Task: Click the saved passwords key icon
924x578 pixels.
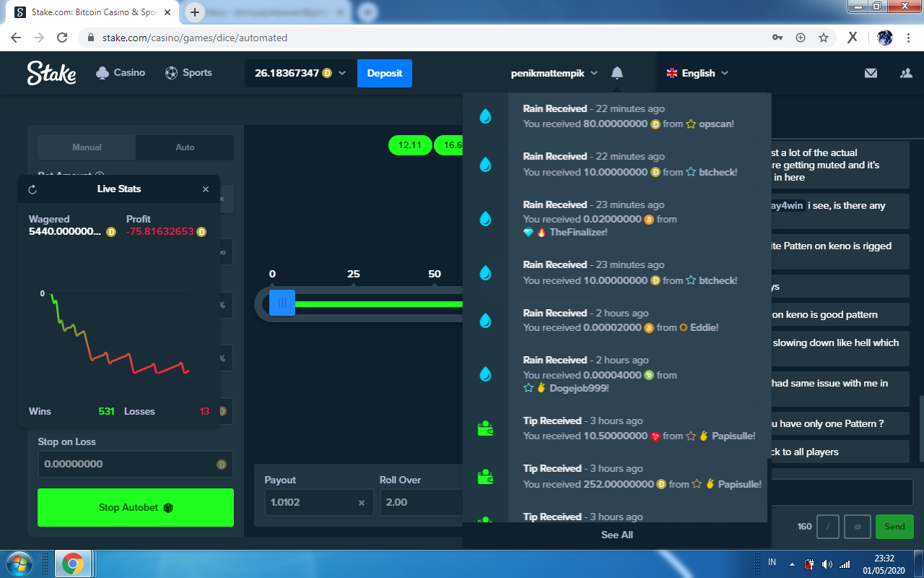Action: pos(777,38)
